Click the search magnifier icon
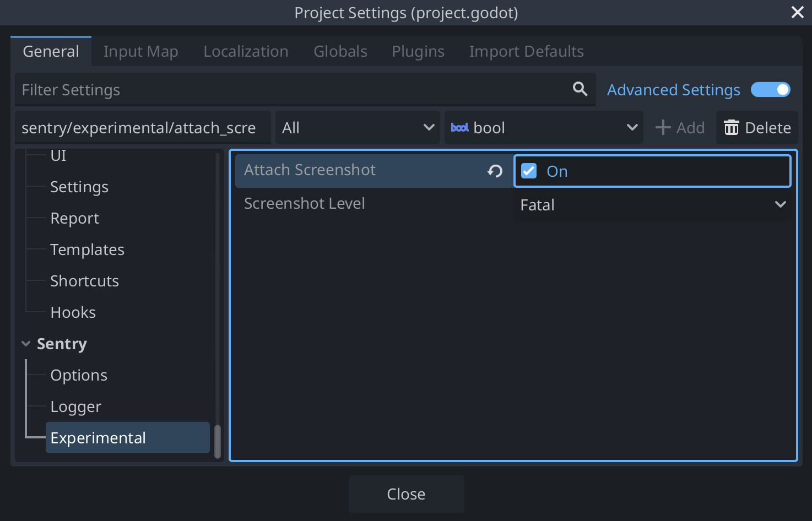This screenshot has height=521, width=812. (579, 89)
